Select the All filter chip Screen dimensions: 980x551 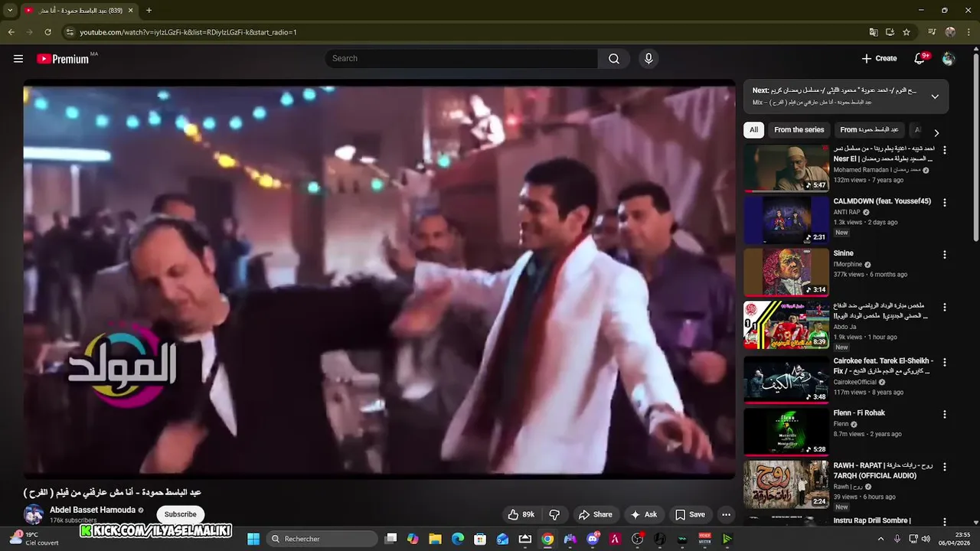click(x=753, y=130)
